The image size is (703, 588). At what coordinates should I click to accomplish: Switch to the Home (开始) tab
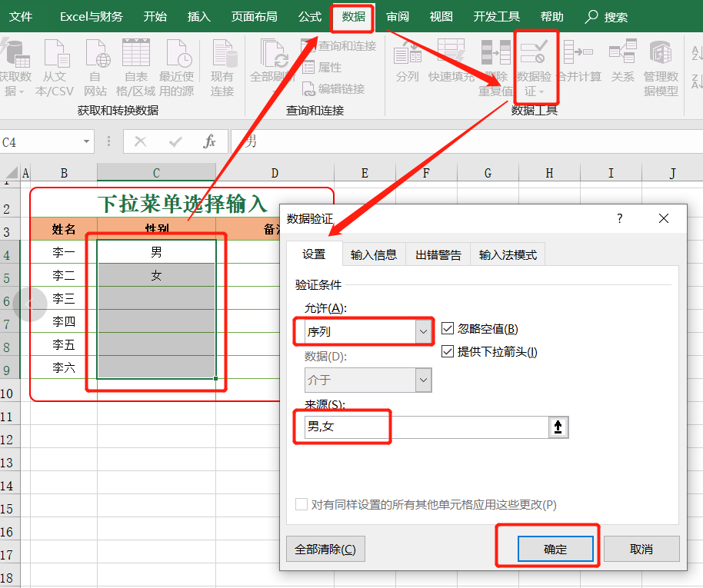(x=155, y=17)
